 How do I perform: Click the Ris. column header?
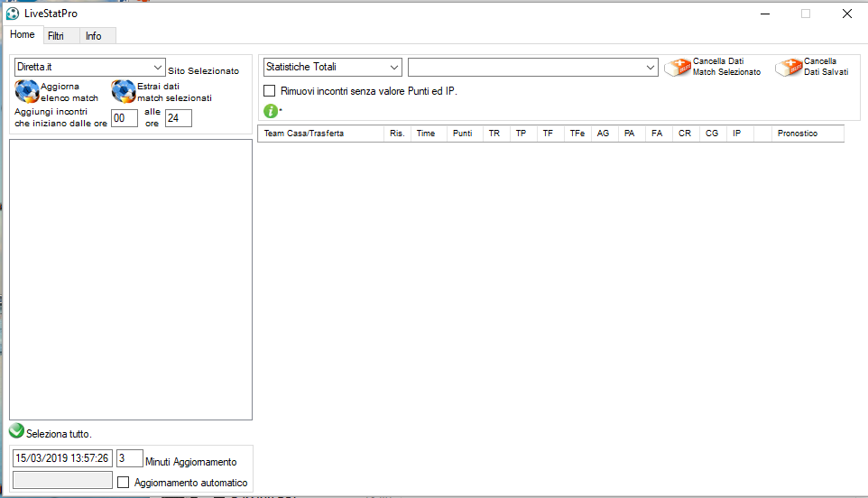(x=398, y=134)
